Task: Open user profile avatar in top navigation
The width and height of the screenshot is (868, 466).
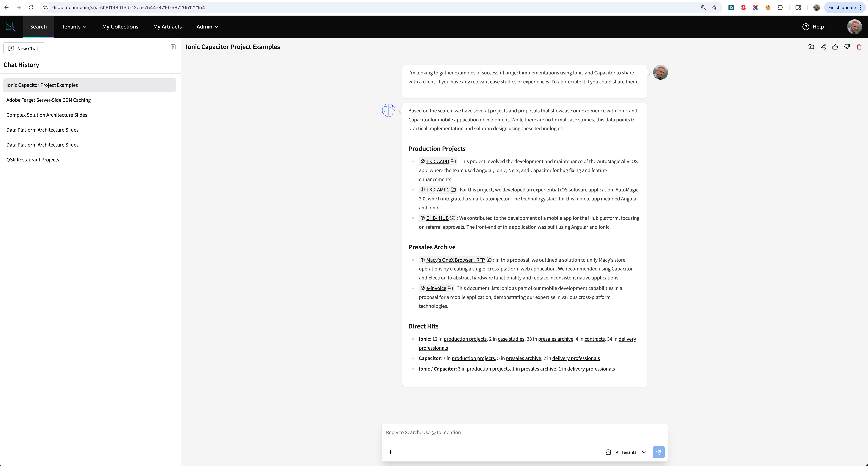Action: [x=854, y=27]
